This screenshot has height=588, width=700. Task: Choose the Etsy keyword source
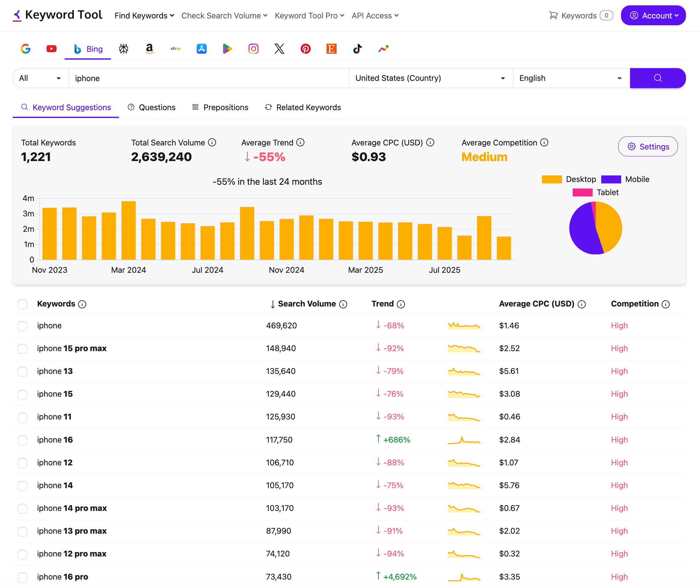tap(332, 49)
